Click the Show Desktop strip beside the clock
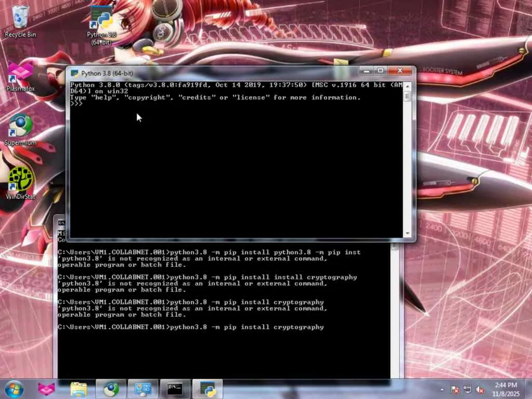532x399 pixels. click(x=528, y=389)
